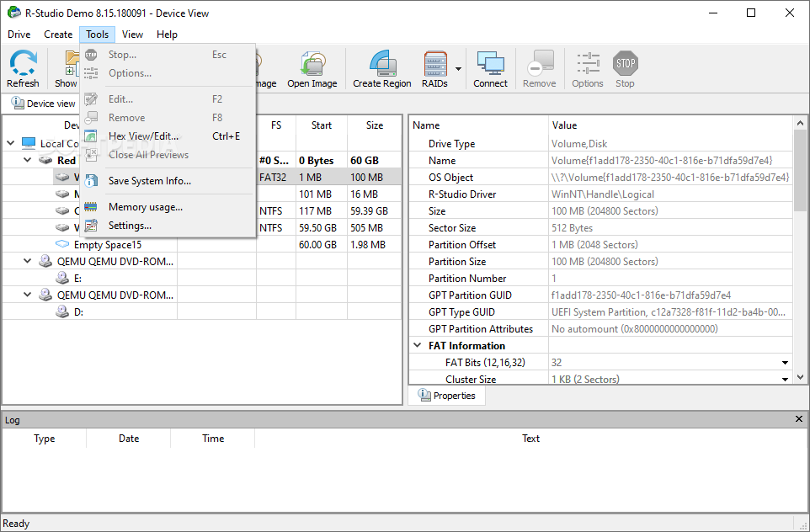Viewport: 810px width, 532px height.
Task: Choose Edit... in the Tools menu
Action: pyautogui.click(x=168, y=99)
